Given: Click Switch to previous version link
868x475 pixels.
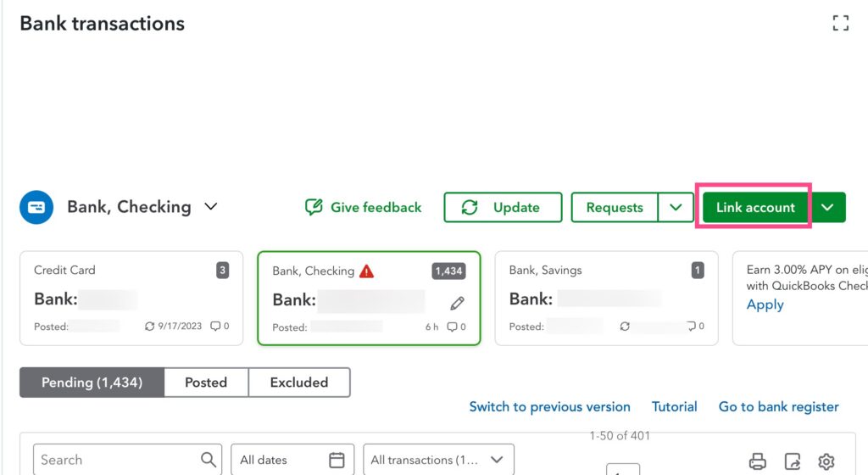Looking at the screenshot, I should [549, 407].
